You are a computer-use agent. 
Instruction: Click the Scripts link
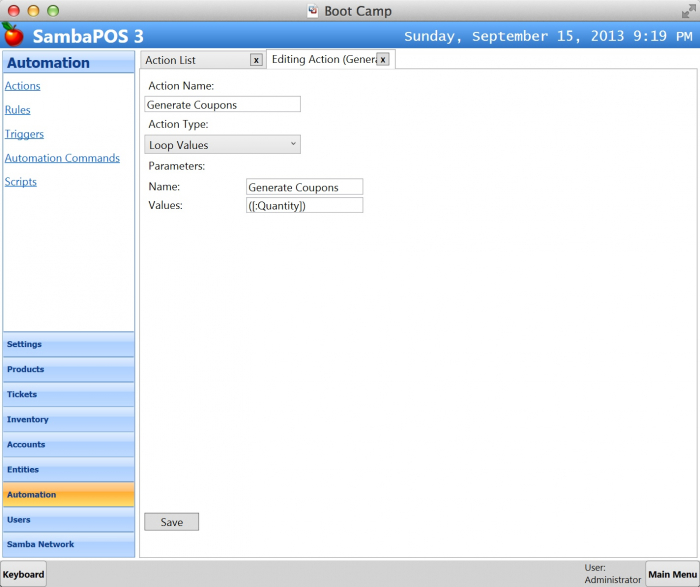(x=21, y=182)
